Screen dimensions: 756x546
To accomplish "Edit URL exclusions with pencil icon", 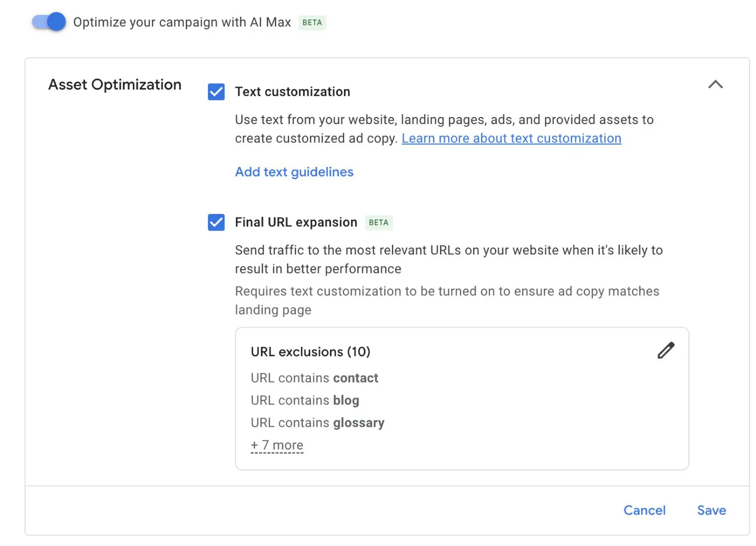I will (x=666, y=350).
